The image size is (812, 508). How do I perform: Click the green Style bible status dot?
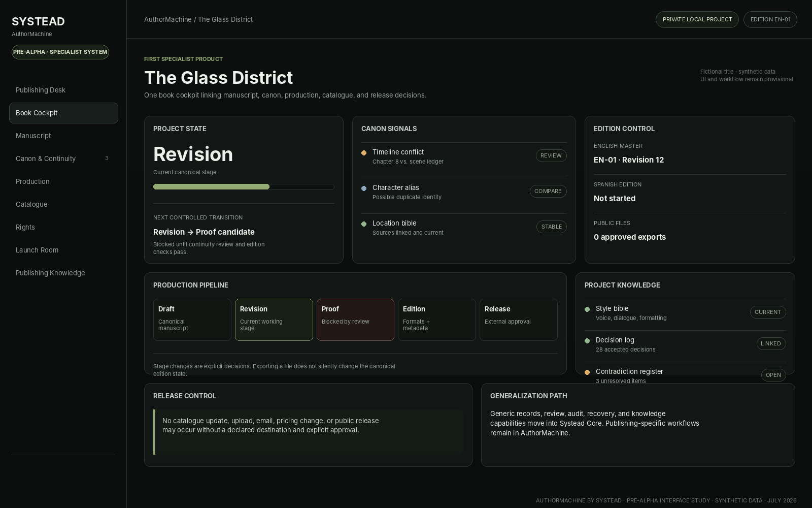click(587, 309)
